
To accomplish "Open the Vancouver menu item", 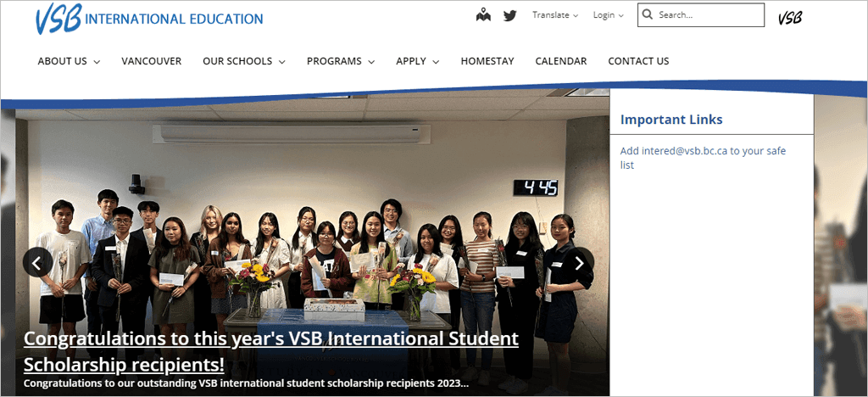I will pyautogui.click(x=151, y=61).
